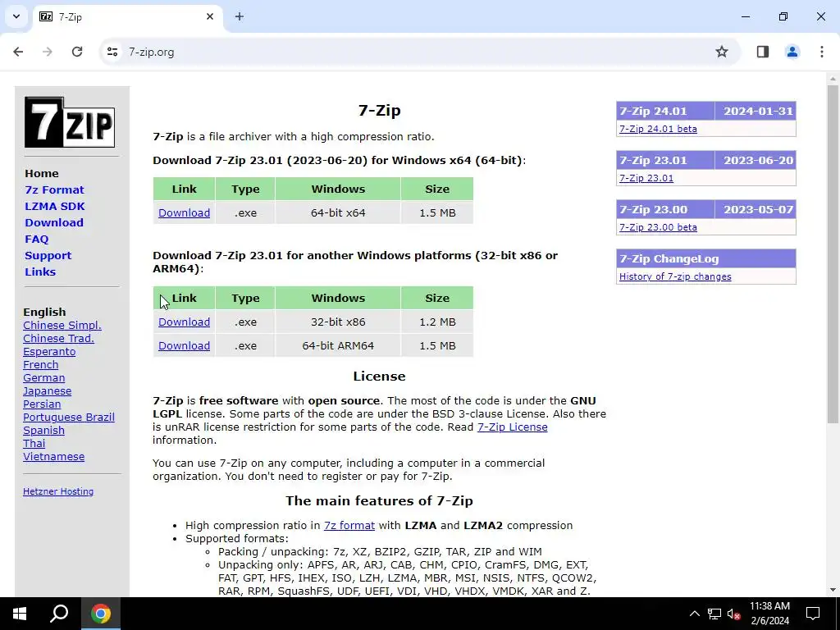Switch language to Vietnamese
The image size is (840, 630).
point(53,456)
